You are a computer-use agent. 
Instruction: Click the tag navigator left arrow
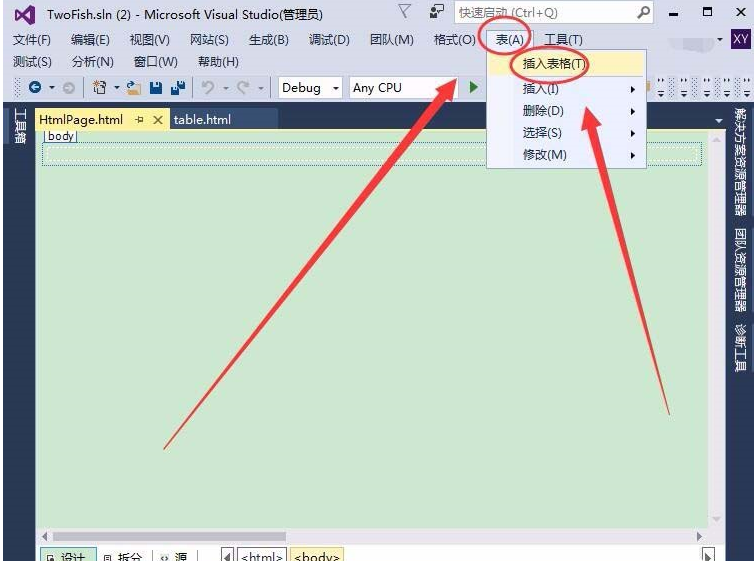point(227,555)
